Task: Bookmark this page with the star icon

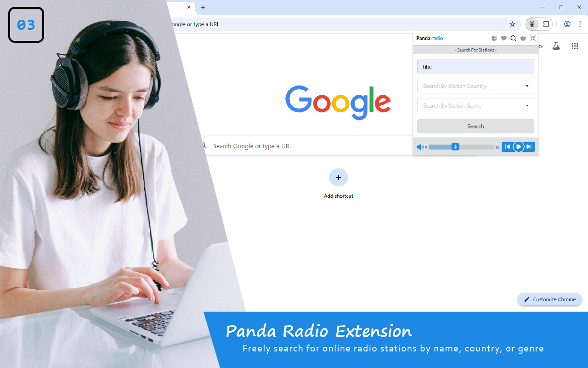Action: coord(512,24)
